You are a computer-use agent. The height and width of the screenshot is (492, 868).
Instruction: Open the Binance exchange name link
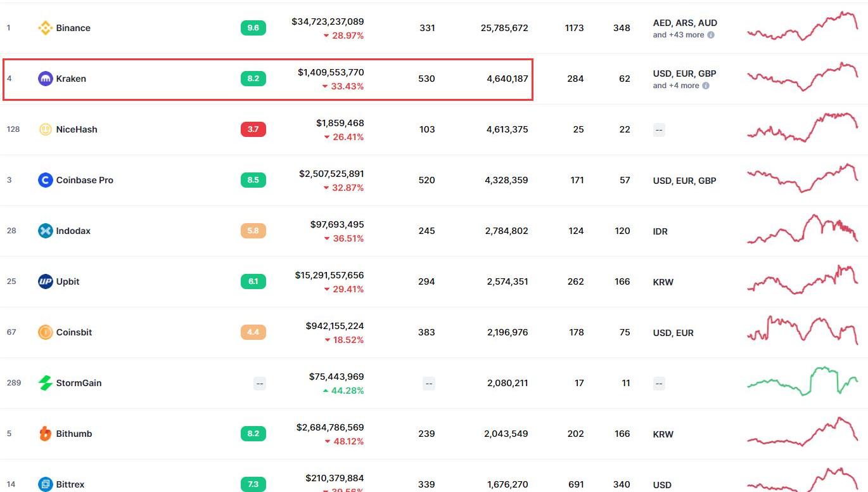click(73, 28)
